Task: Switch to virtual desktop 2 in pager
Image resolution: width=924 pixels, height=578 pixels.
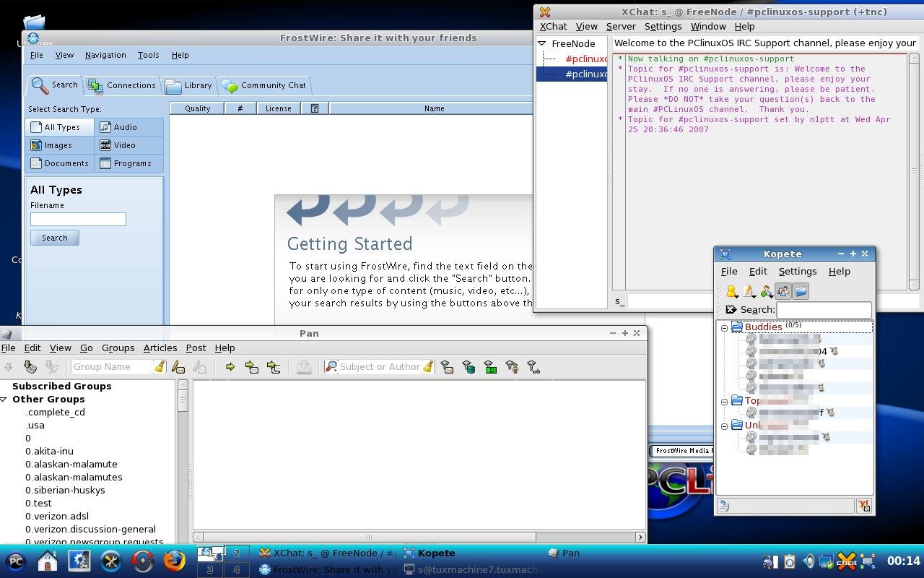Action: (237, 553)
